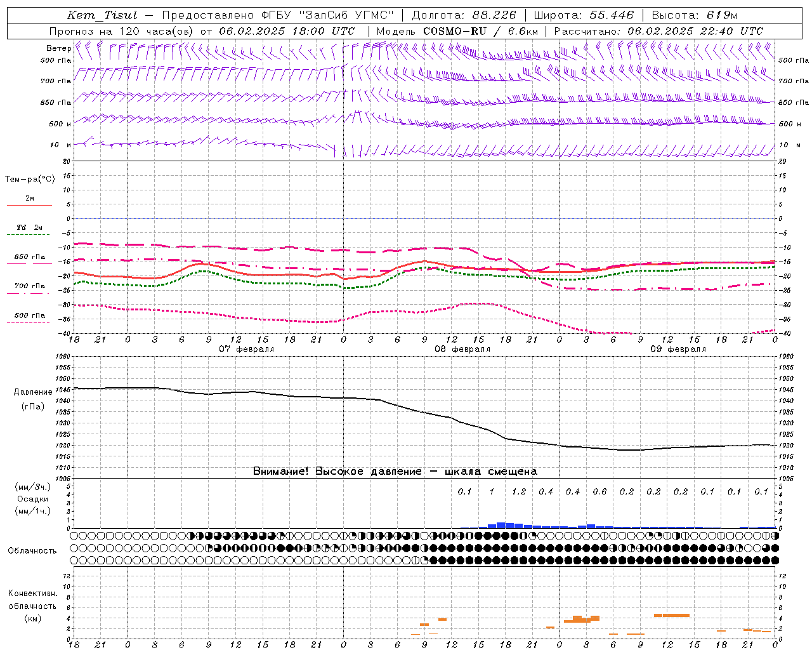The width and height of the screenshot is (812, 650).
Task: Click the dashed legend line under Td 2м
Action: coord(29,235)
